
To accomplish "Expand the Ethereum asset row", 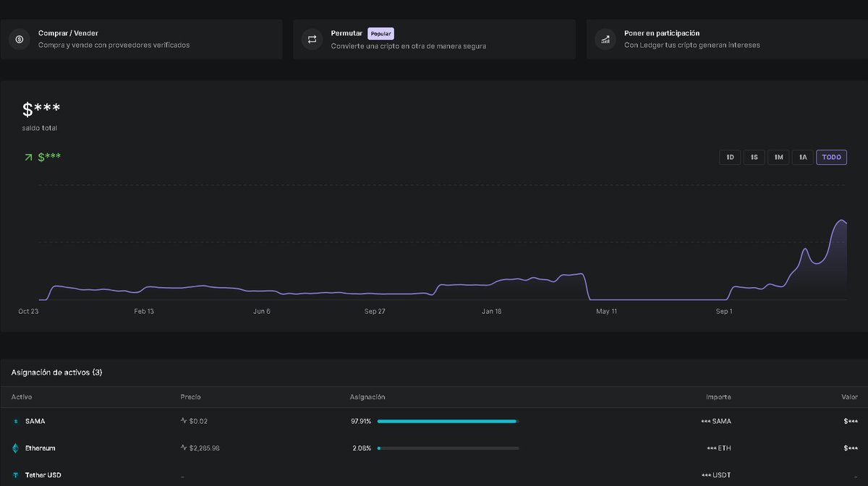I will click(x=434, y=448).
